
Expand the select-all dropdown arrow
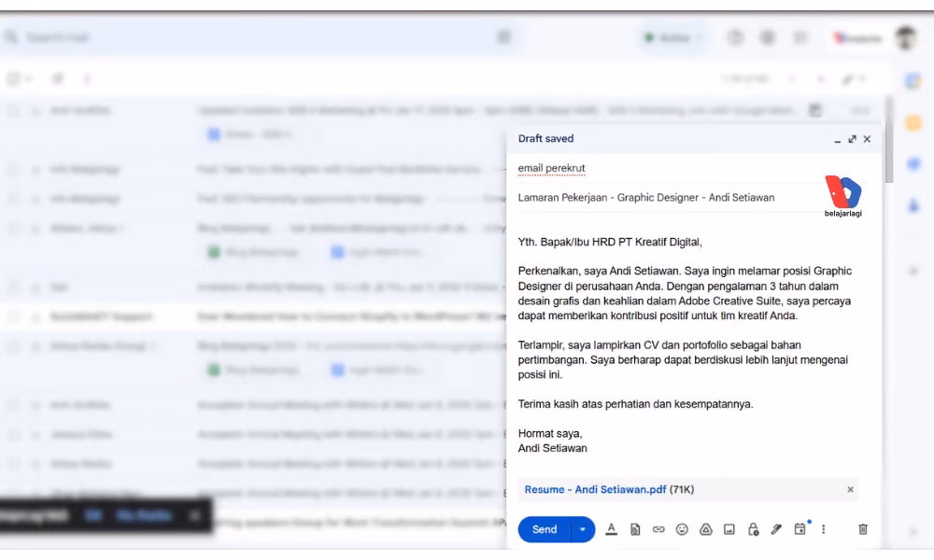pos(28,78)
